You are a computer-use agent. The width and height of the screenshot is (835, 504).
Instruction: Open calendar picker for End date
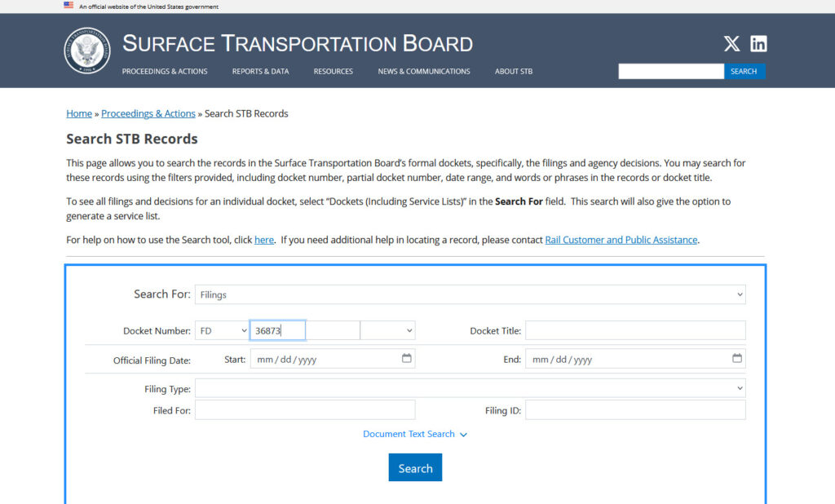pos(736,358)
